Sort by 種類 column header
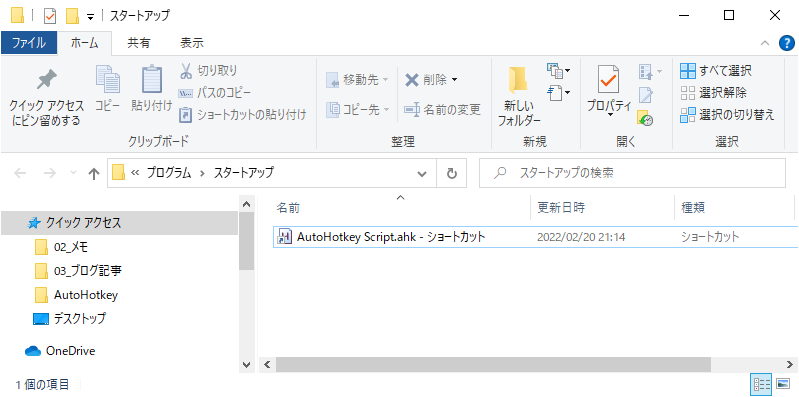Screen dimensions: 799x397 click(693, 207)
